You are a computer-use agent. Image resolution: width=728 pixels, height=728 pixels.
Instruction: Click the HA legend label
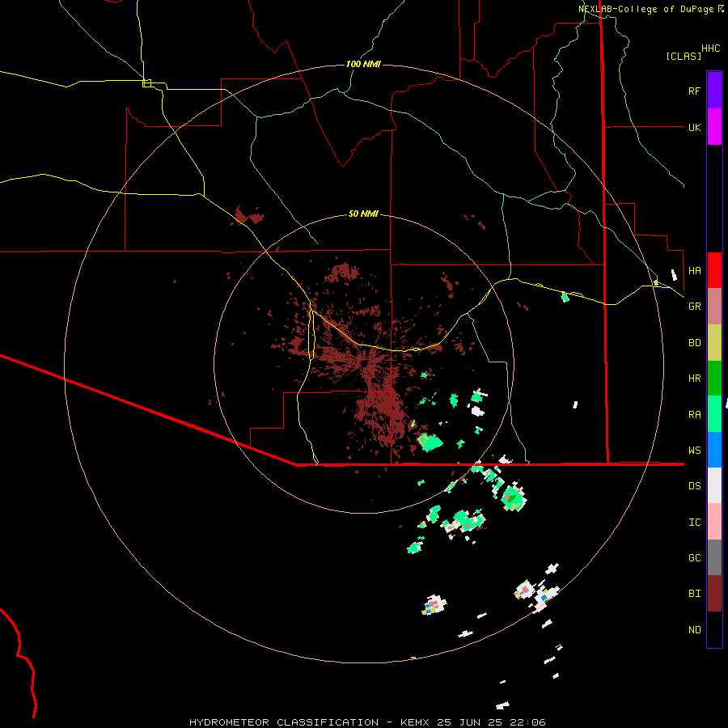(695, 271)
